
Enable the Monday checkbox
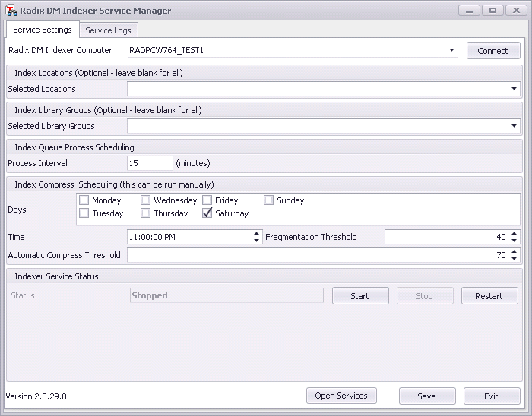tap(84, 200)
